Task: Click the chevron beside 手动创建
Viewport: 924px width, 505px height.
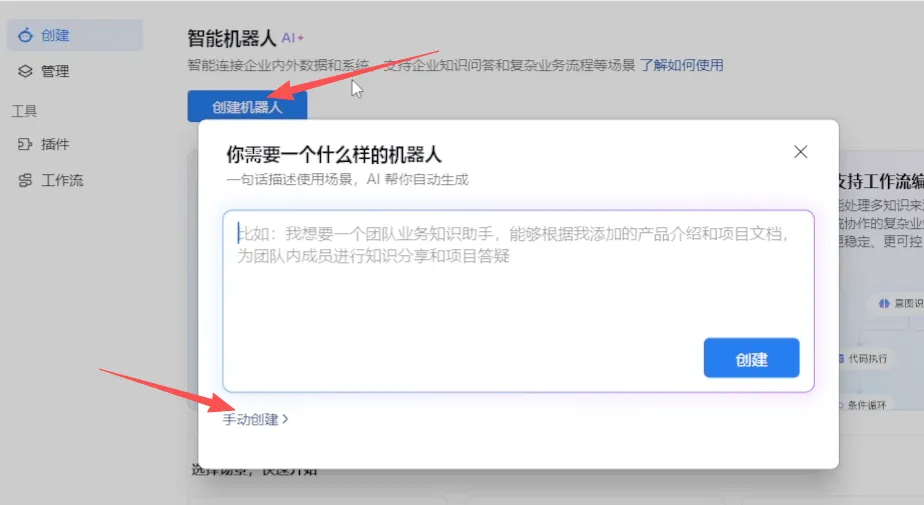Action: point(285,419)
